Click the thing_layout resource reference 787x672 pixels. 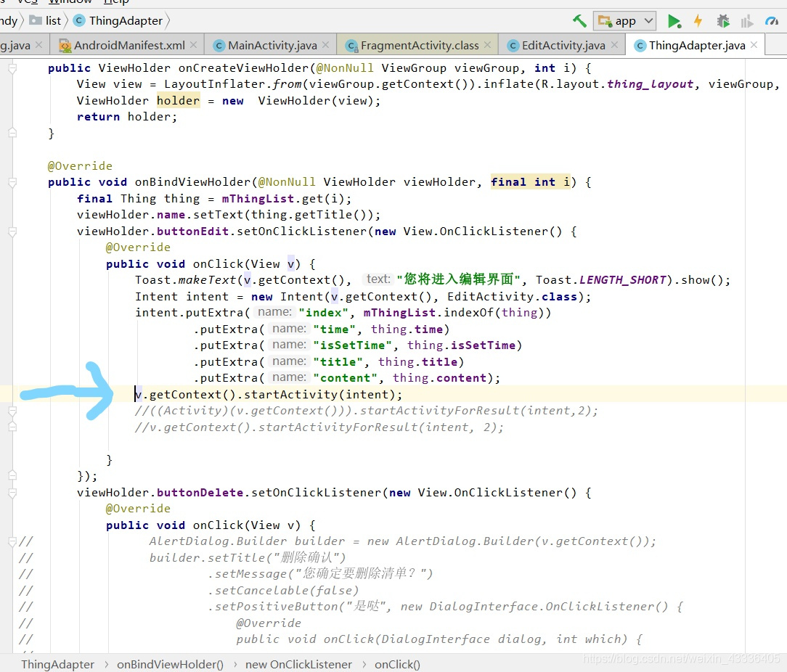coord(650,84)
